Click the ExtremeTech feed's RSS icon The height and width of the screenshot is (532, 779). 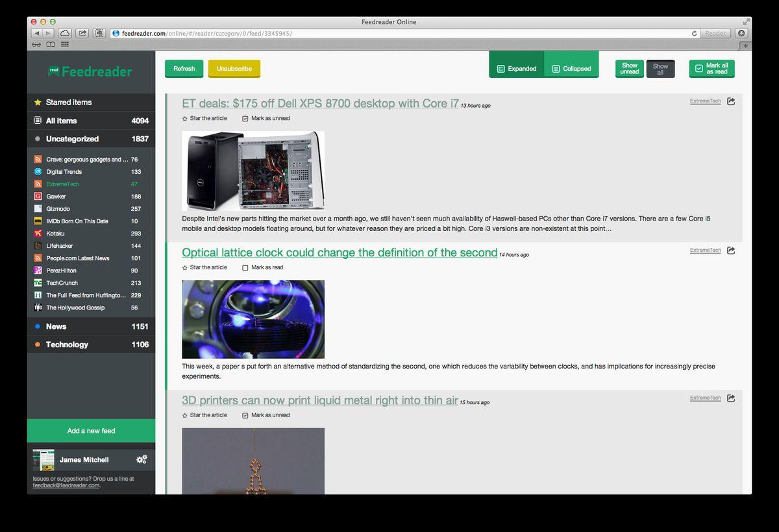coord(38,184)
